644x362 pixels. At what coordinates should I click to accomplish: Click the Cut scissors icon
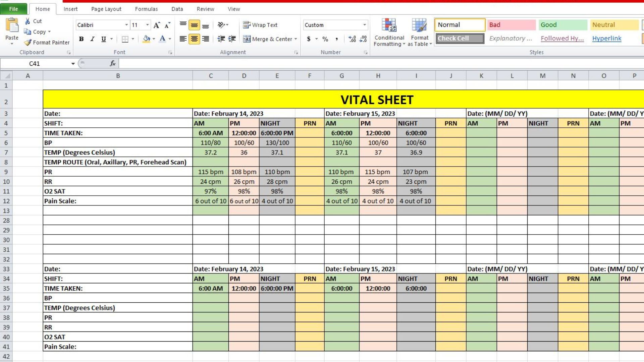point(28,21)
